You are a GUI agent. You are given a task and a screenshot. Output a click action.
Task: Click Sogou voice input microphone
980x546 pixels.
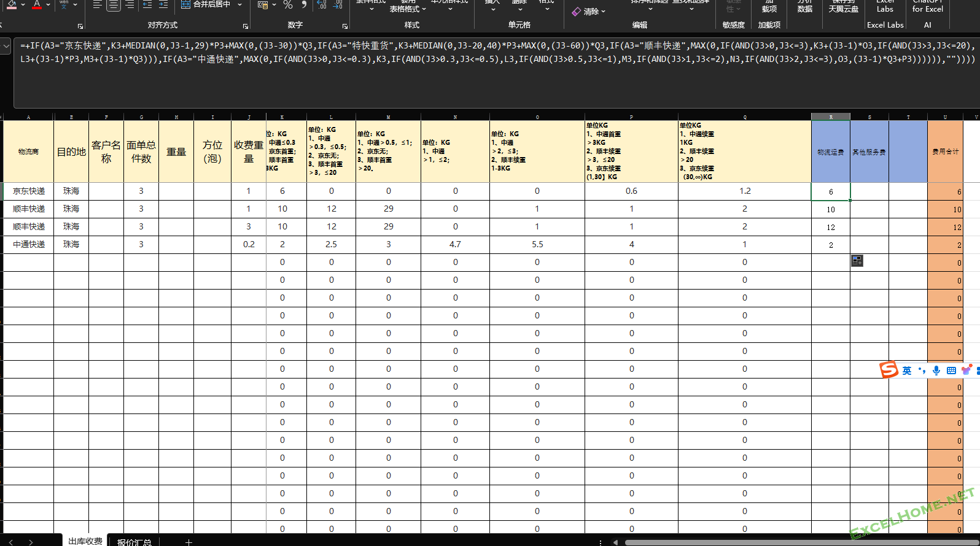click(x=936, y=371)
